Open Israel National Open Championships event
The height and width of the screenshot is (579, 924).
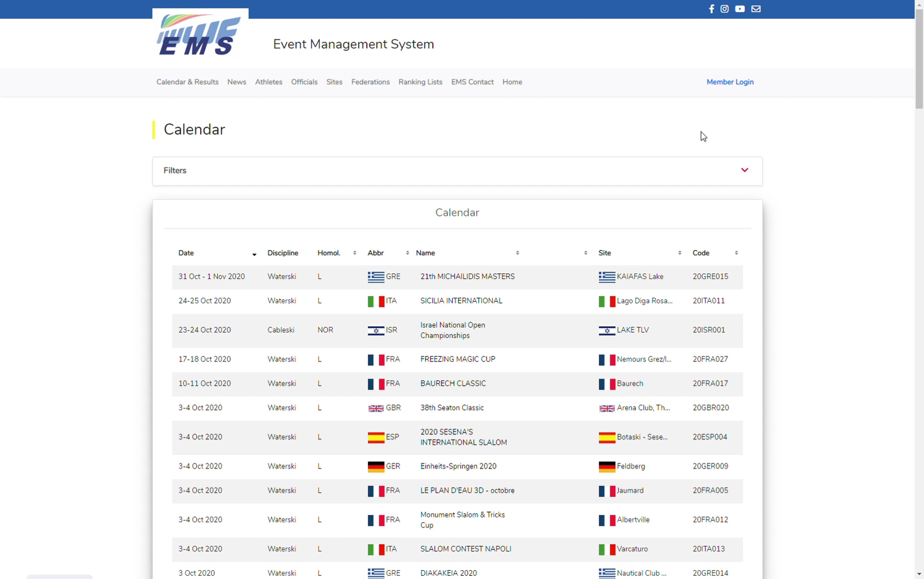(452, 330)
